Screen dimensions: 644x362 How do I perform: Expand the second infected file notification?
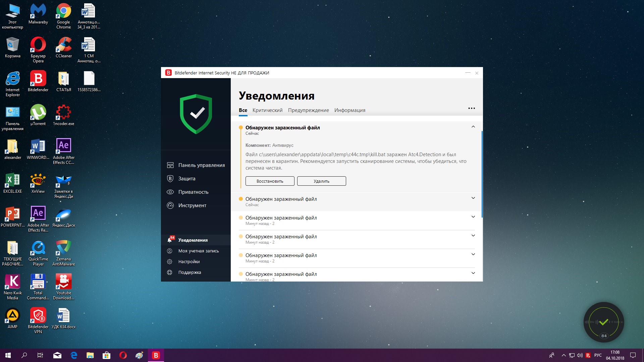coord(473,198)
